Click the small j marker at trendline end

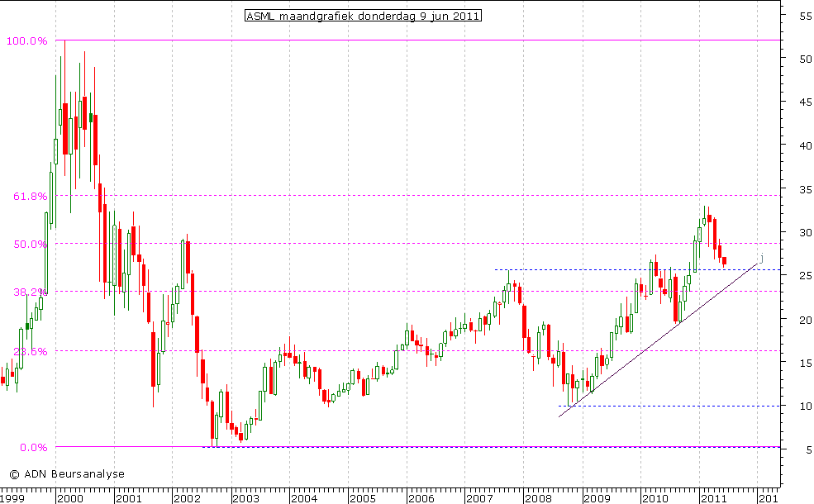[x=762, y=258]
